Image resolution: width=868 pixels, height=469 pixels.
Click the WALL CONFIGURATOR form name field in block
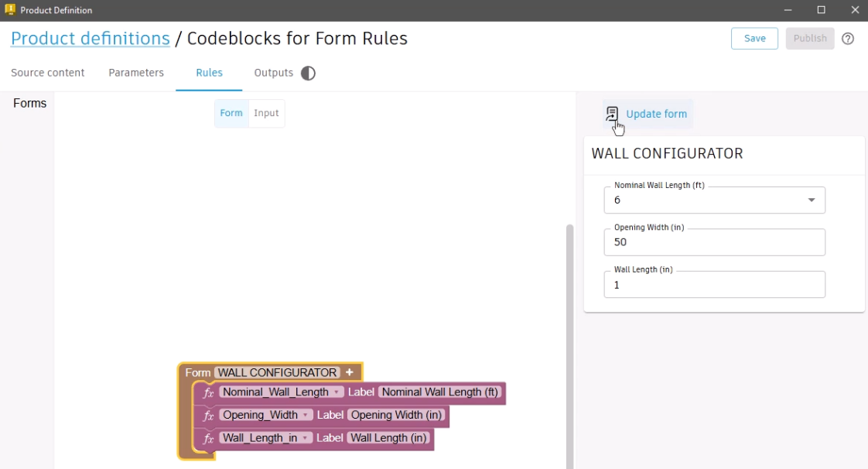pos(277,372)
